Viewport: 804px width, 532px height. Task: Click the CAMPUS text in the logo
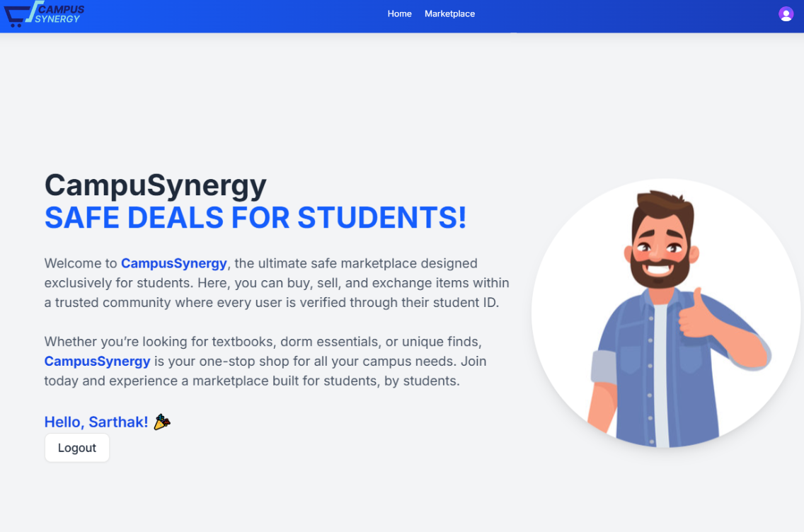[61, 9]
